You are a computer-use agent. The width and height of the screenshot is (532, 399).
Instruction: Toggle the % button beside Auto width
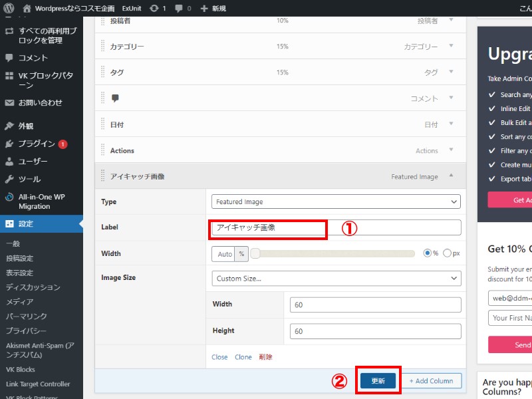tap(241, 253)
